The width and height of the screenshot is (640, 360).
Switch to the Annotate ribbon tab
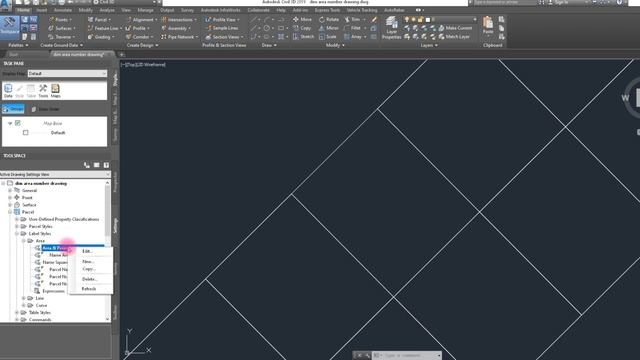(63, 10)
